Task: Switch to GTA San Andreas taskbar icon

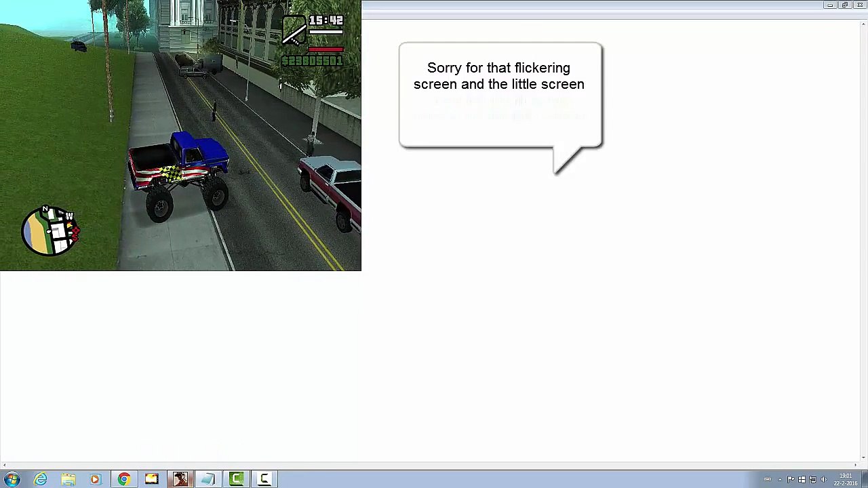Action: click(x=180, y=479)
